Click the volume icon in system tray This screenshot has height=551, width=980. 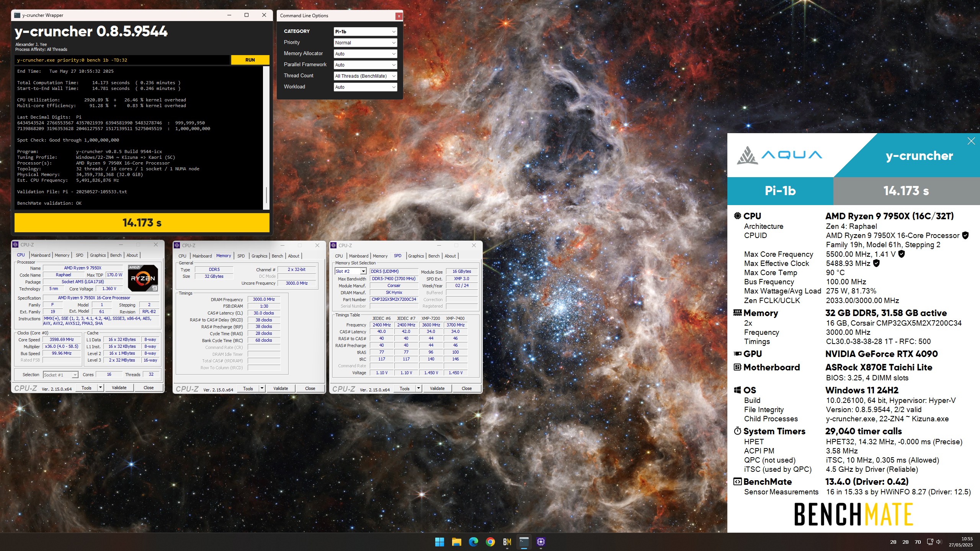click(939, 542)
